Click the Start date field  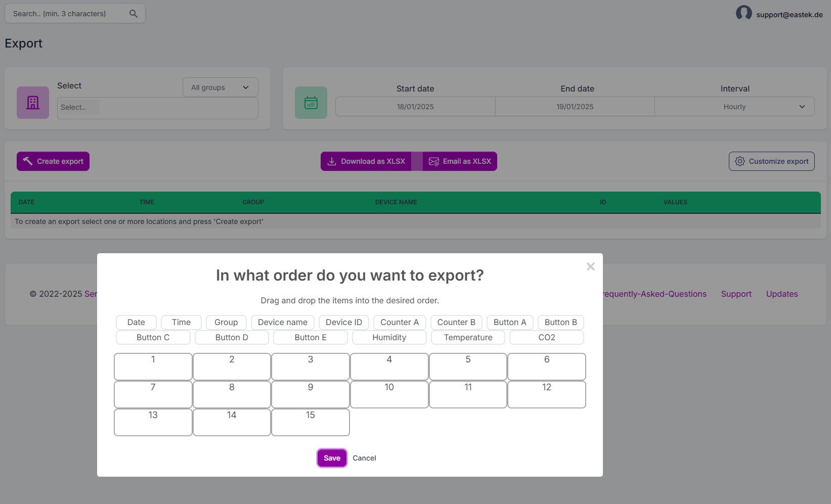[x=415, y=106]
